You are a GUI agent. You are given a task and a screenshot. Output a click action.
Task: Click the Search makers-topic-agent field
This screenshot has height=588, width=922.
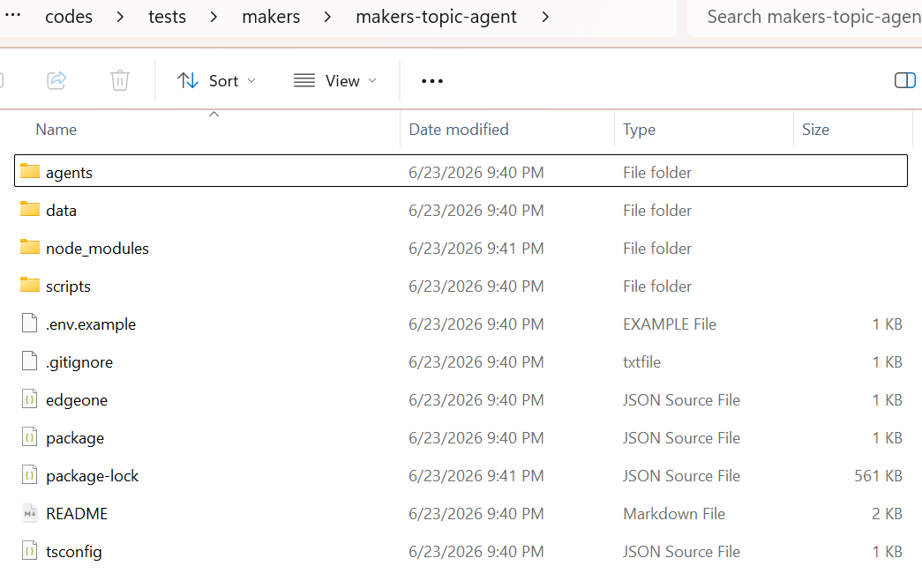click(x=805, y=17)
